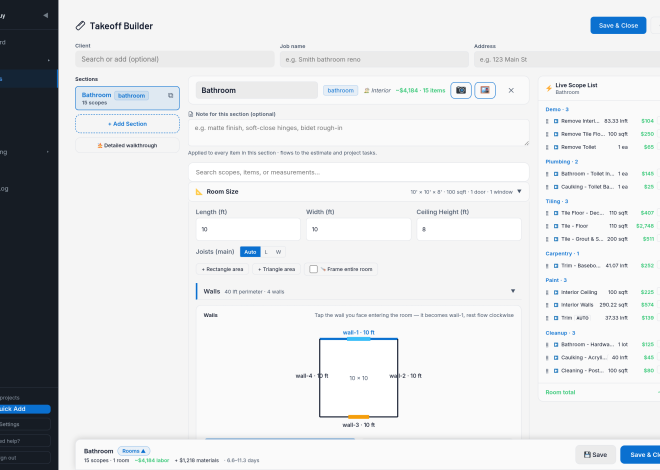
Task: Click Save & Close at top
Action: click(x=618, y=26)
